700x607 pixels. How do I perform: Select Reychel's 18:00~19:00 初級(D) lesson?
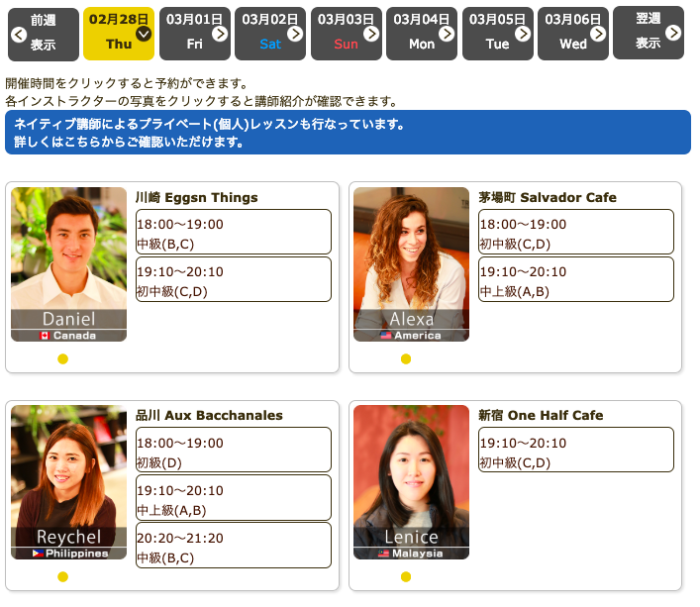[x=233, y=451]
